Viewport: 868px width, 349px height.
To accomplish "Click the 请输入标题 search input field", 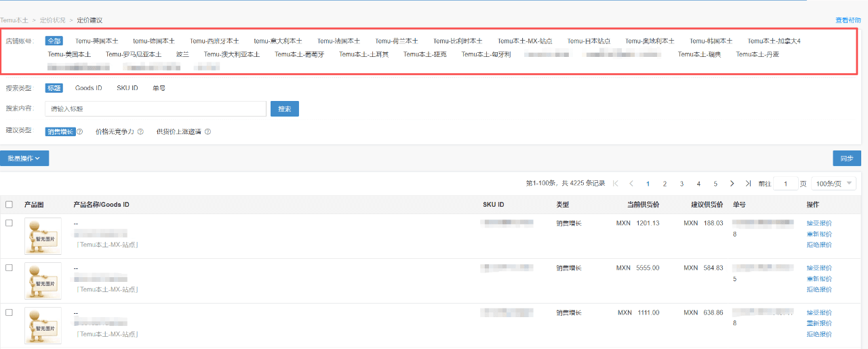I will (x=155, y=108).
